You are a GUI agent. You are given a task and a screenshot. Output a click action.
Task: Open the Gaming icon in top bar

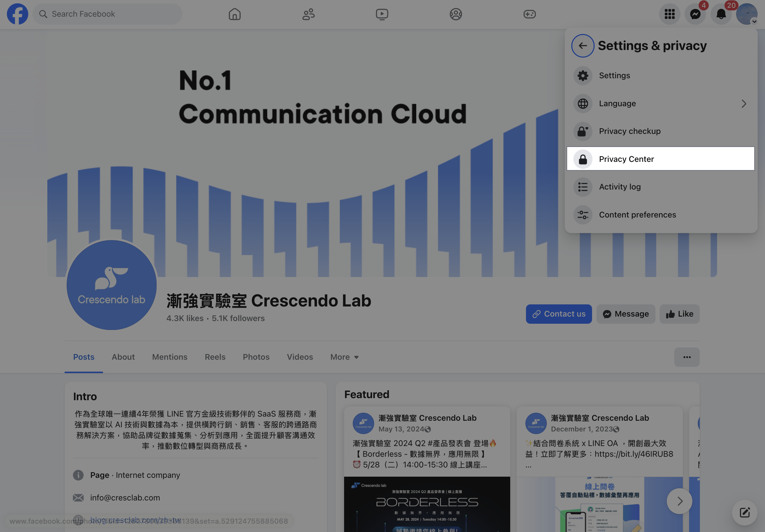click(x=530, y=14)
